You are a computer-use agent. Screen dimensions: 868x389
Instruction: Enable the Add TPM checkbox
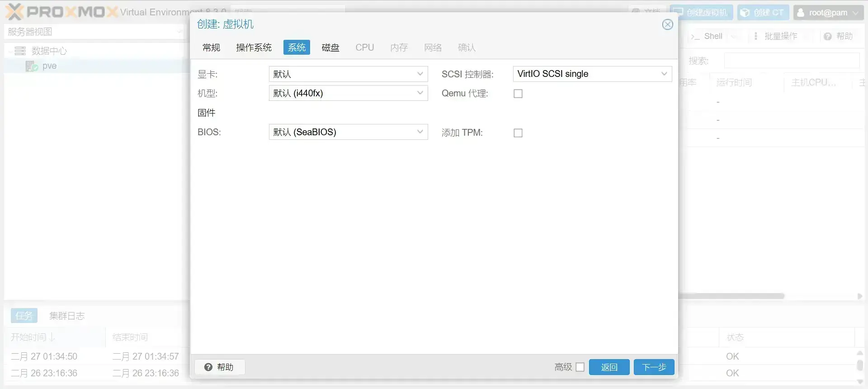click(518, 133)
